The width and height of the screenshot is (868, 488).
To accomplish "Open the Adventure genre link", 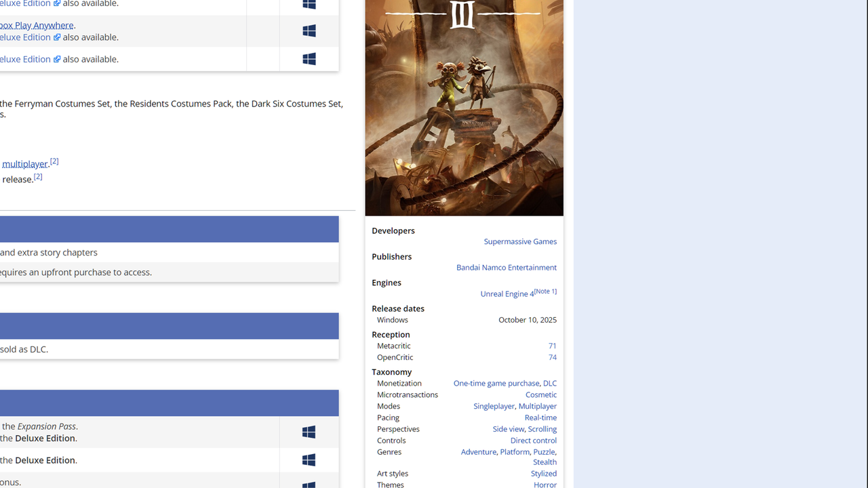I will pos(479,452).
